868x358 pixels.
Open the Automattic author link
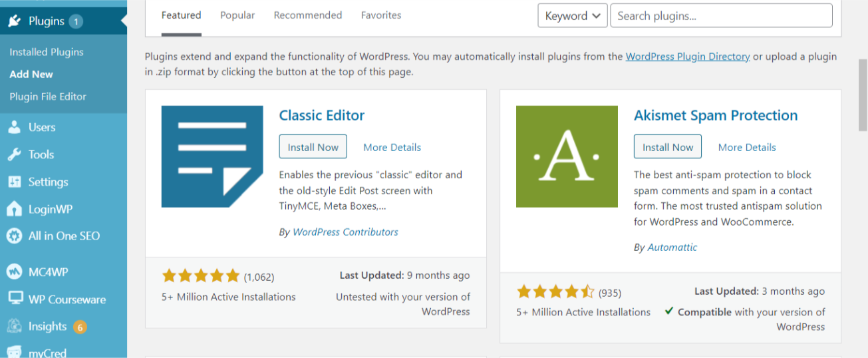point(672,247)
